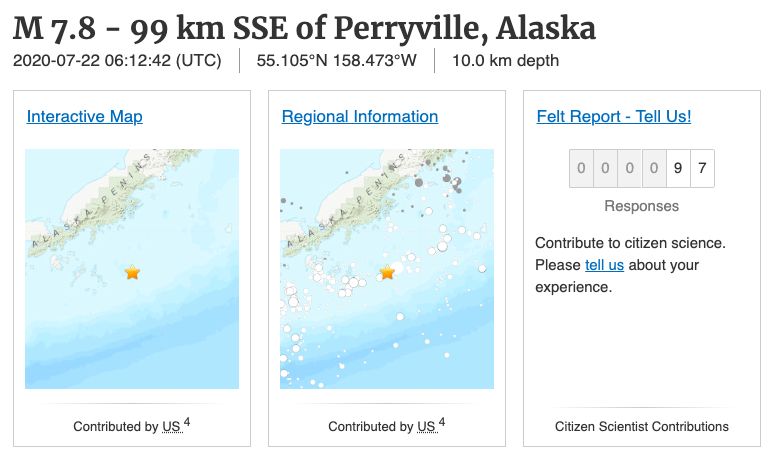Image resolution: width=777 pixels, height=454 pixels.
Task: Open the Interactive Map link
Action: (85, 116)
